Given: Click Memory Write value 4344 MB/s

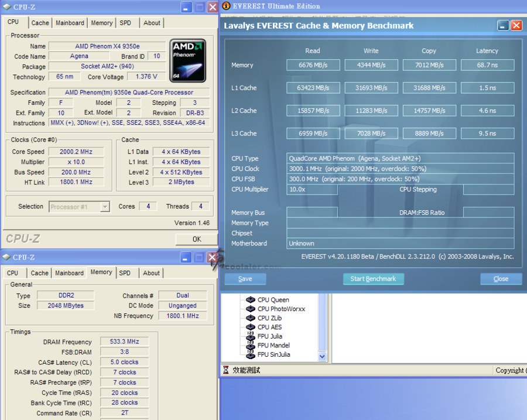Looking at the screenshot, I should pyautogui.click(x=371, y=65).
